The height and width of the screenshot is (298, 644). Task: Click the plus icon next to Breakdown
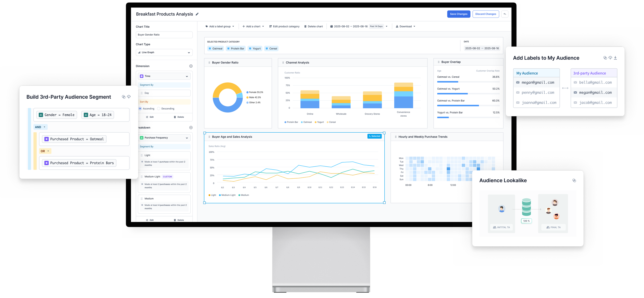tap(191, 127)
